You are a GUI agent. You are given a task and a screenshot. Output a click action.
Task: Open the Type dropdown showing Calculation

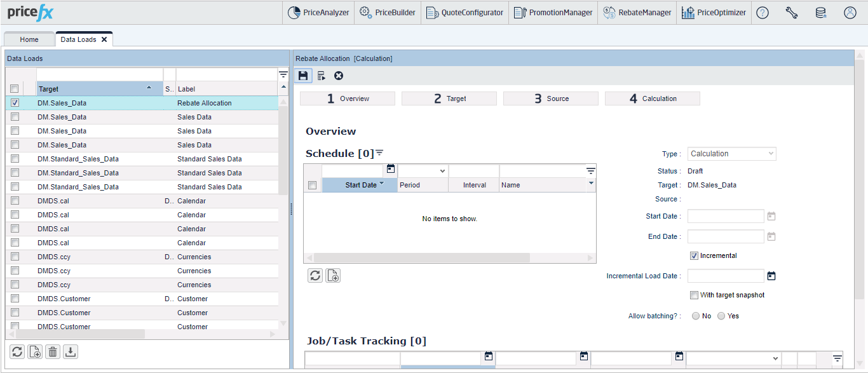click(731, 154)
